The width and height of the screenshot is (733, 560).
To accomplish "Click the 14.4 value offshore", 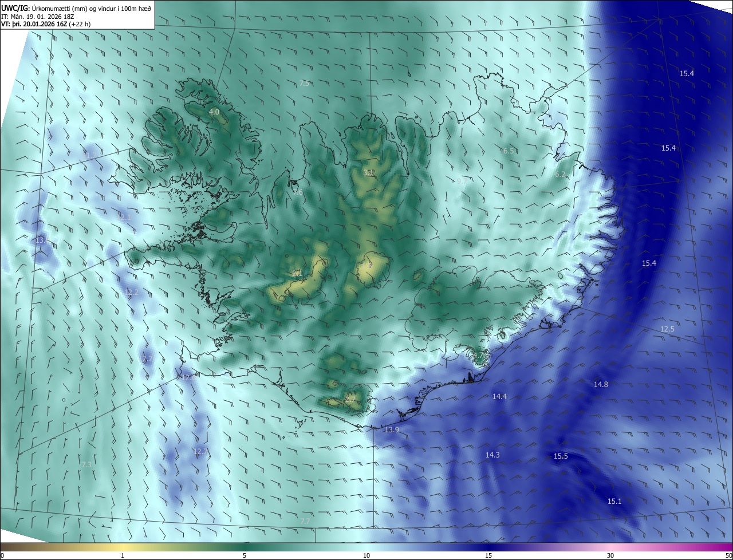I will point(499,397).
